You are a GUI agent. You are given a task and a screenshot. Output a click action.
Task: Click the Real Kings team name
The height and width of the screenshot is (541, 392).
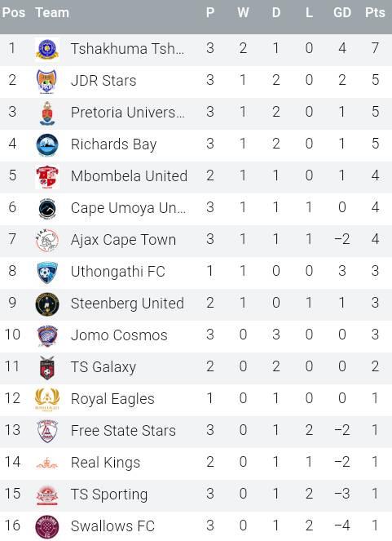pyautogui.click(x=105, y=463)
